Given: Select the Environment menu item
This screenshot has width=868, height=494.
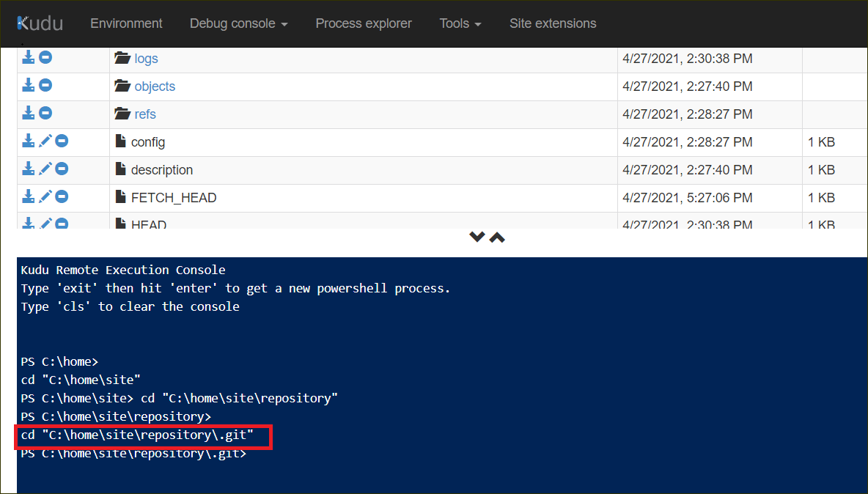Looking at the screenshot, I should point(126,23).
